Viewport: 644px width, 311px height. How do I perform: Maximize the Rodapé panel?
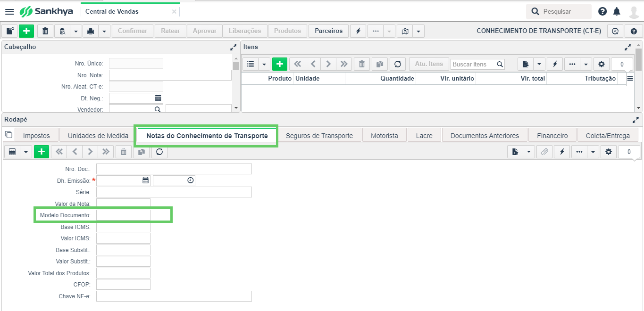636,120
